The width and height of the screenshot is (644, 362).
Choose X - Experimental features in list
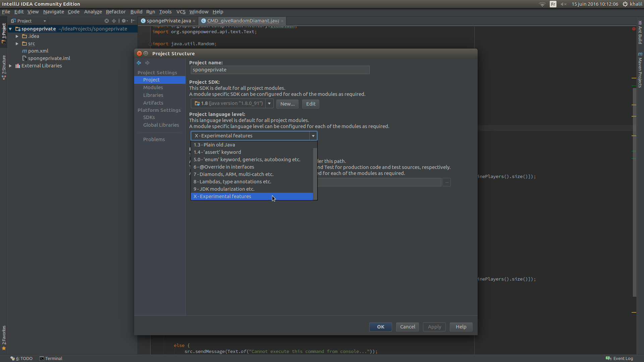[x=252, y=196]
